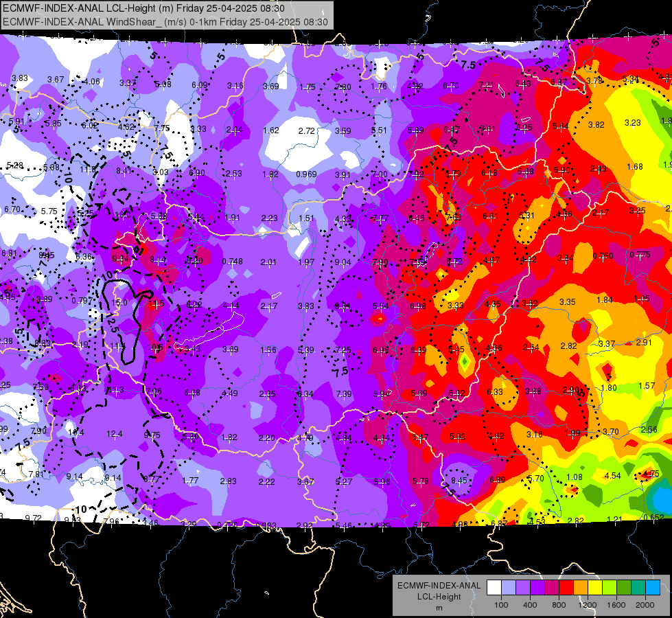
Task: Click the map value 0.969
Action: pyautogui.click(x=306, y=174)
